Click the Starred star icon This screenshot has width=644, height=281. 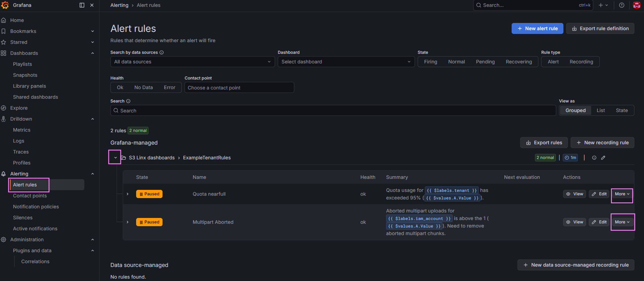click(x=3, y=42)
